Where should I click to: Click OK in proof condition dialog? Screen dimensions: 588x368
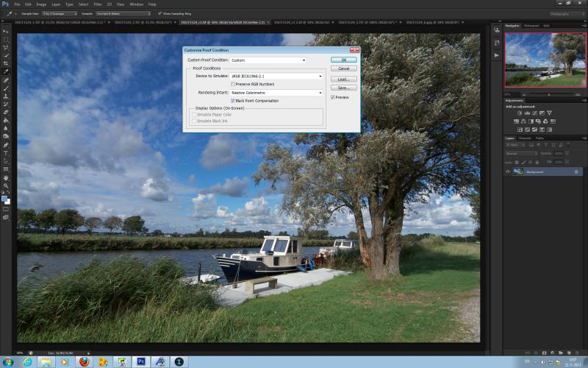click(x=344, y=60)
